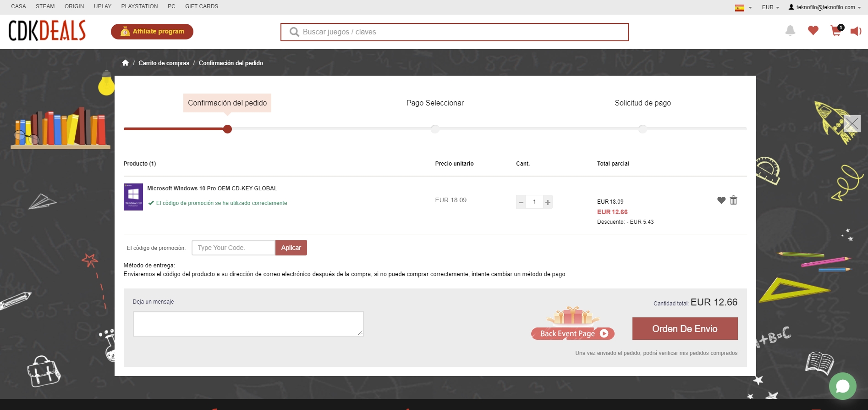Click the search magnifier icon

pos(294,32)
